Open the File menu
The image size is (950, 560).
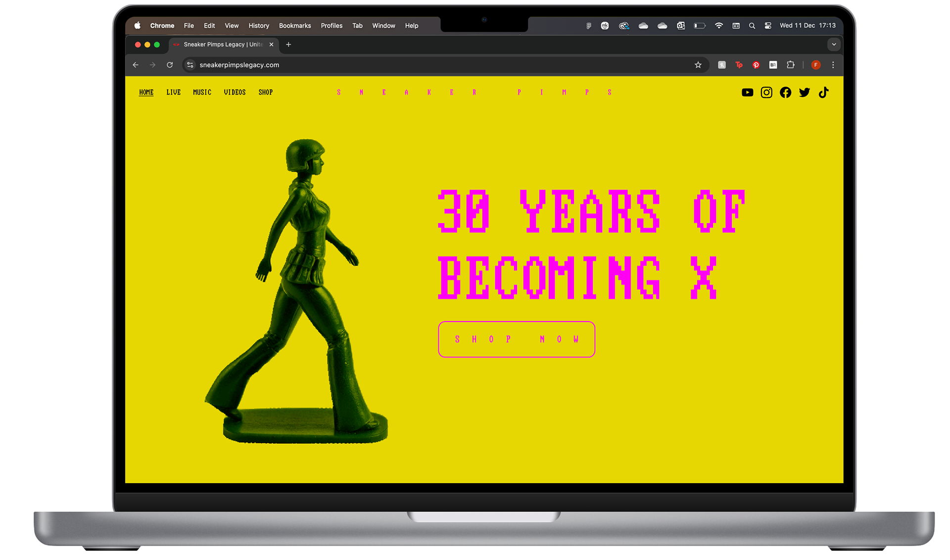pos(189,26)
